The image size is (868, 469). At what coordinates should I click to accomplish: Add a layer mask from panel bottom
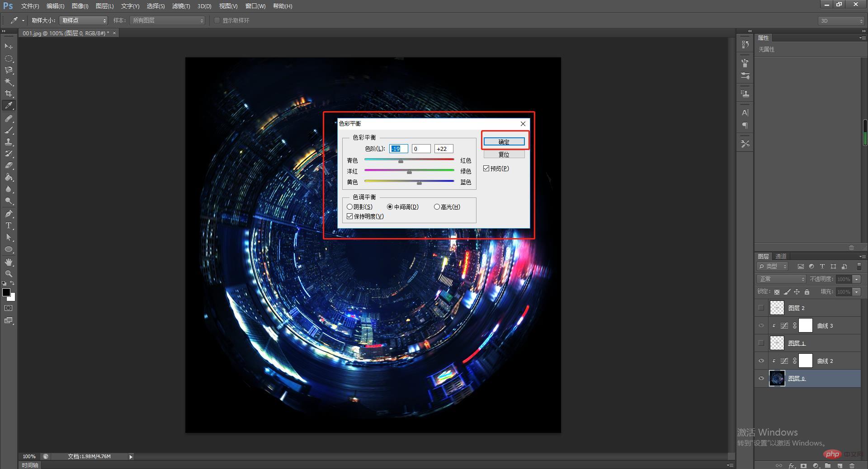[x=803, y=465]
